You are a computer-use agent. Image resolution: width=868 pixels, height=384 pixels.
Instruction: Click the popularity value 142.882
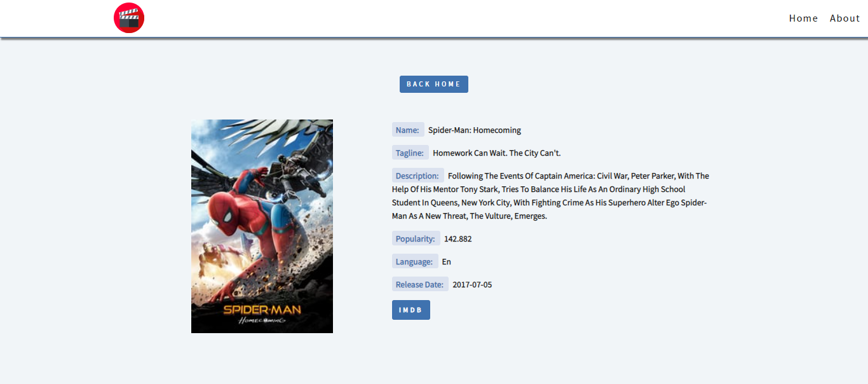point(458,239)
